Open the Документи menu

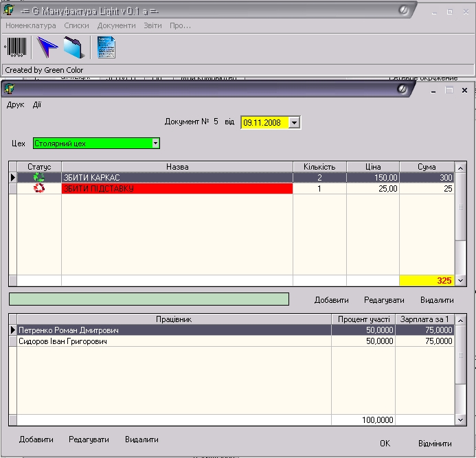pos(116,26)
